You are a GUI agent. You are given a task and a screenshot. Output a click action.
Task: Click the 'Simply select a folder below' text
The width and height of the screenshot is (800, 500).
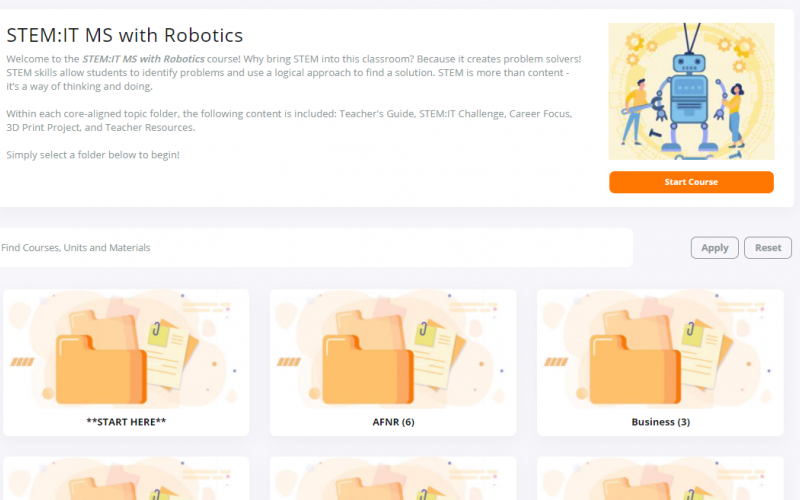93,155
